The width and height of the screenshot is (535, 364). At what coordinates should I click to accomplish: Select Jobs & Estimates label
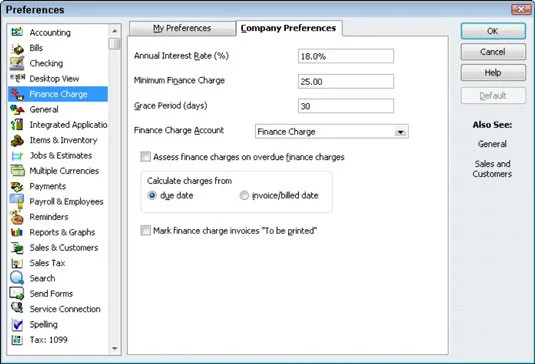(61, 156)
